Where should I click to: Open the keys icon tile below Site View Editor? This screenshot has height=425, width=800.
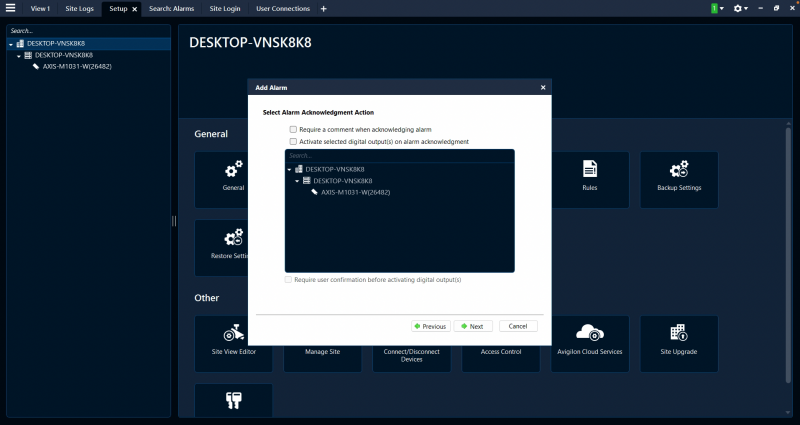pyautogui.click(x=234, y=401)
